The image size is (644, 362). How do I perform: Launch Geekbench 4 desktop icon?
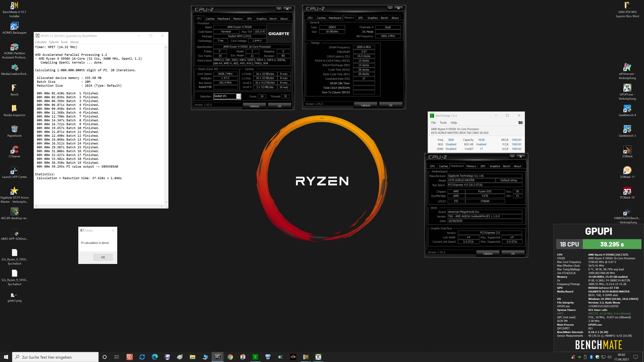tap(627, 111)
